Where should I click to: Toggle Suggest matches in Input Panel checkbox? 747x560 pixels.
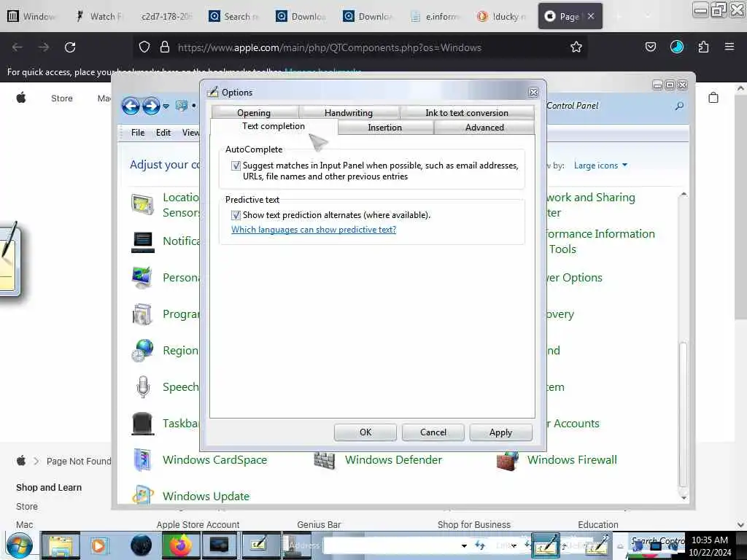[236, 166]
